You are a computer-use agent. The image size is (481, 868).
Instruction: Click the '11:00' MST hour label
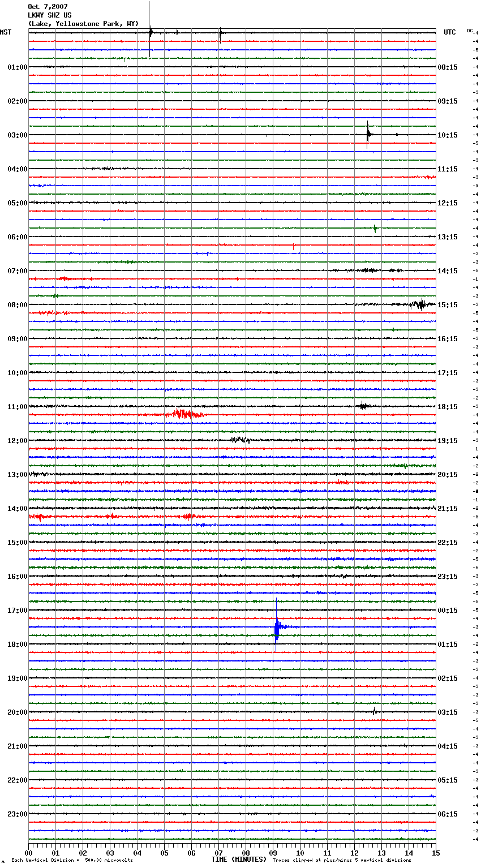point(18,407)
